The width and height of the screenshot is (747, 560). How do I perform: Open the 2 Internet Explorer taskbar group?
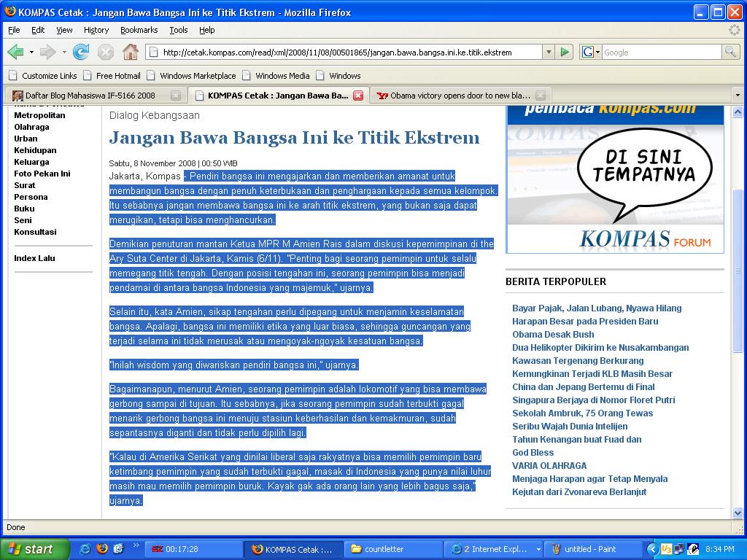click(494, 549)
